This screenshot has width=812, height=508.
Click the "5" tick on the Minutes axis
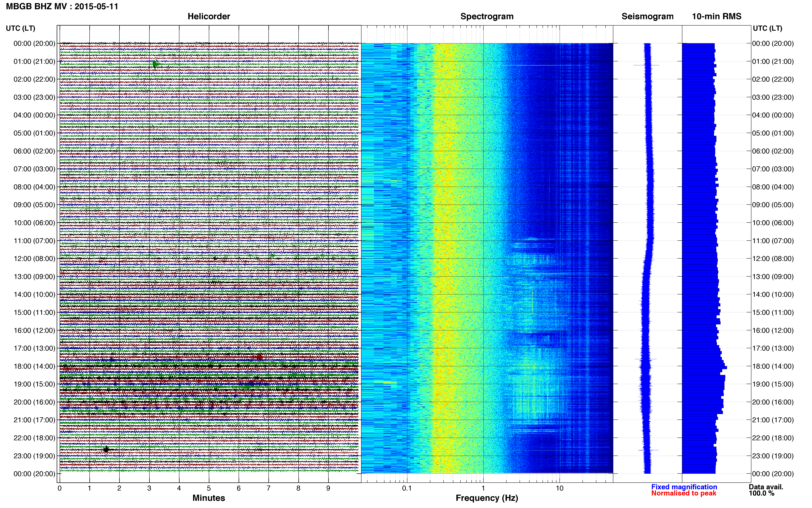click(x=209, y=488)
